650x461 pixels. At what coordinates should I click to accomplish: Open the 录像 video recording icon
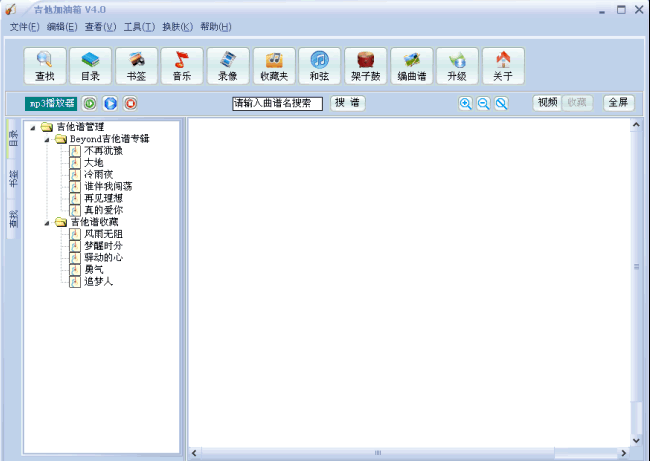(228, 65)
